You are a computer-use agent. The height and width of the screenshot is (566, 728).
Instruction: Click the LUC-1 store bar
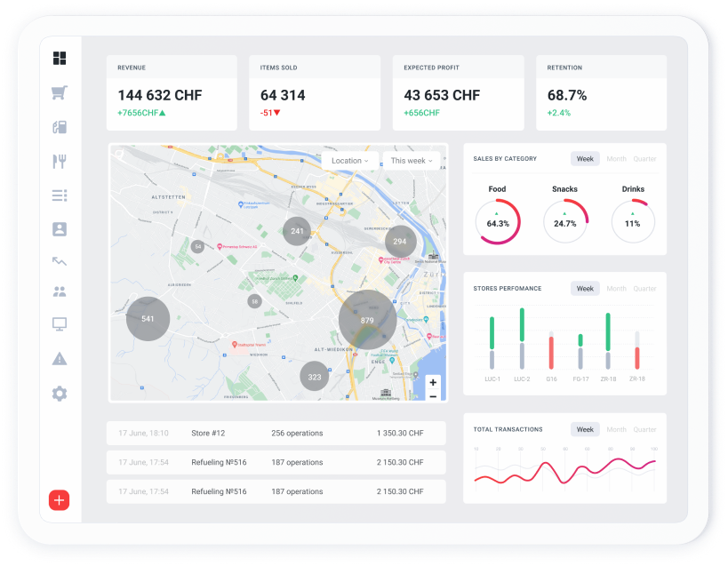[492, 343]
